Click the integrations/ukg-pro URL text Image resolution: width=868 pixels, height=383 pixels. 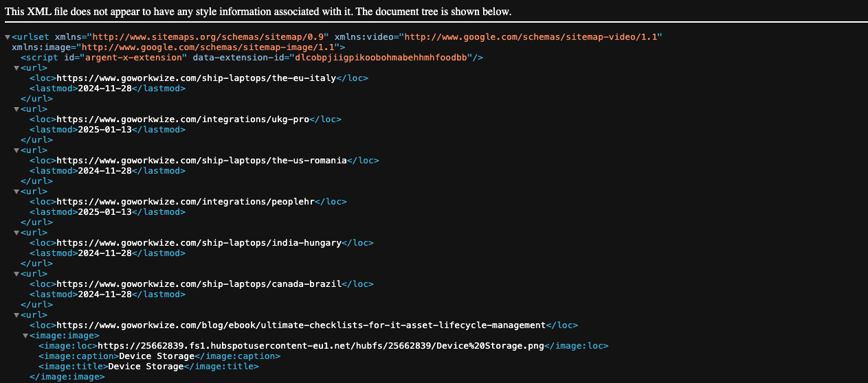pyautogui.click(x=183, y=119)
